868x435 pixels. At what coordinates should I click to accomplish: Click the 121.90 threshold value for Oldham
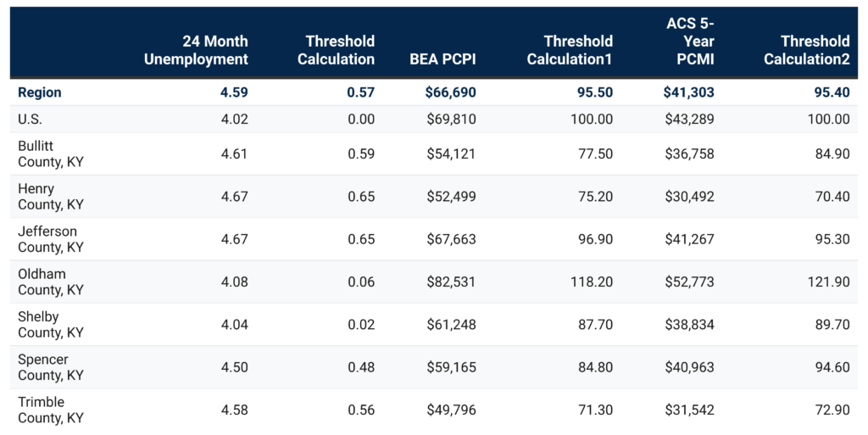pyautogui.click(x=830, y=282)
